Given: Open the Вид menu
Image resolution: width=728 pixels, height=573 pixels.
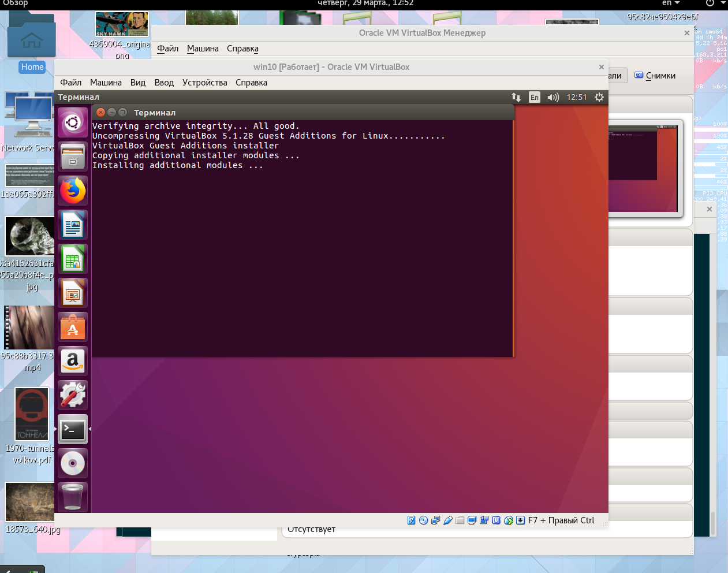Looking at the screenshot, I should (138, 83).
